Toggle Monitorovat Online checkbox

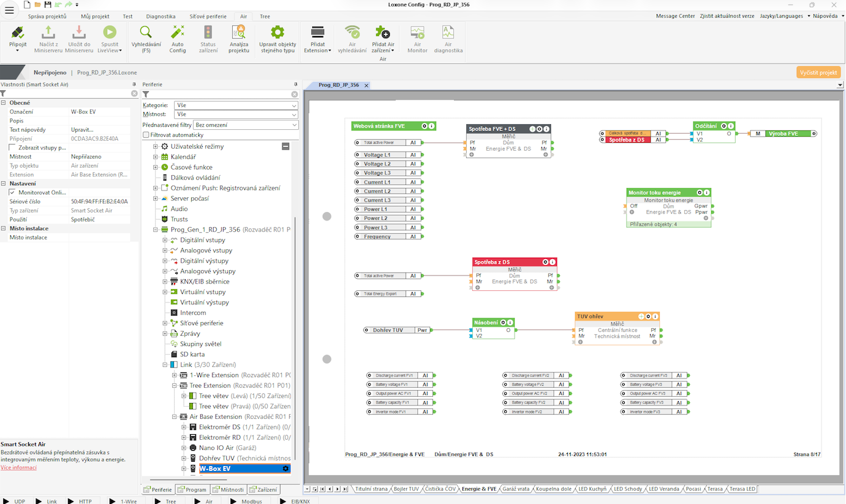(x=12, y=192)
